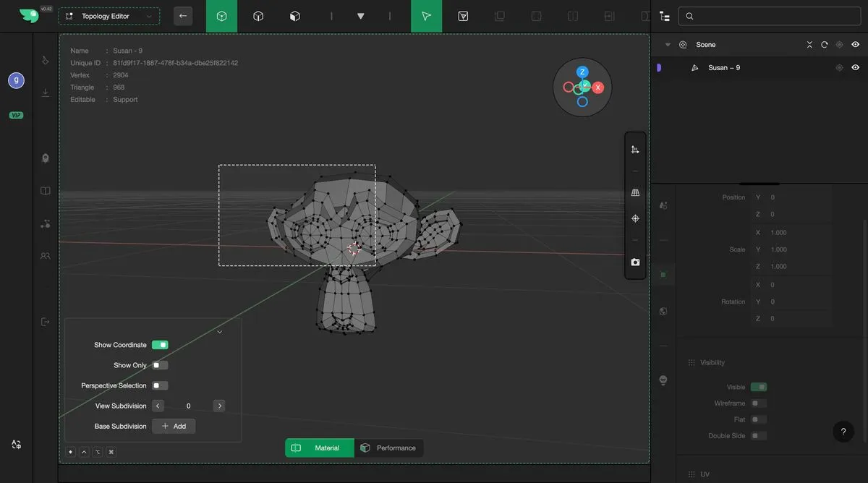The image size is (868, 483).
Task: Click the Add Base Subdivision button
Action: click(174, 426)
